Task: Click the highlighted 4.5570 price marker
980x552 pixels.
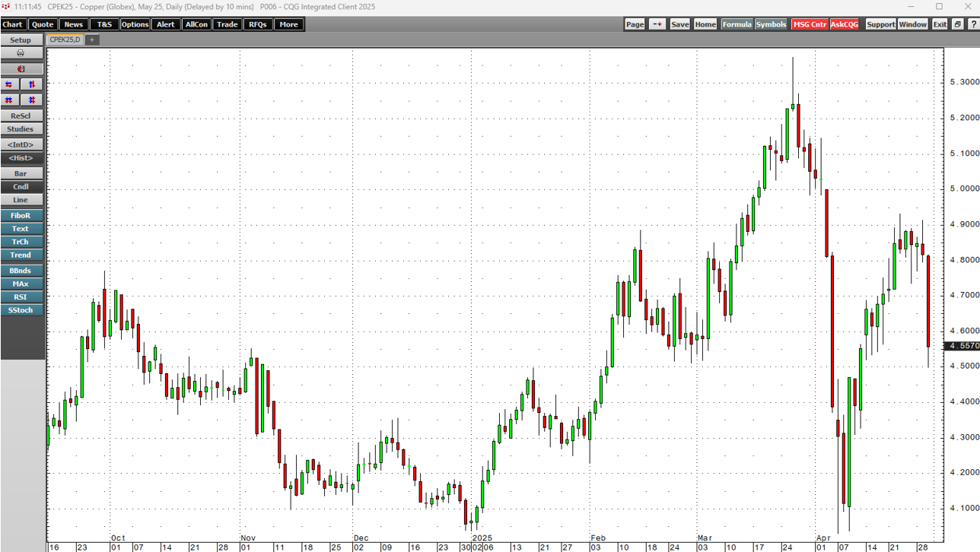Action: (x=961, y=345)
